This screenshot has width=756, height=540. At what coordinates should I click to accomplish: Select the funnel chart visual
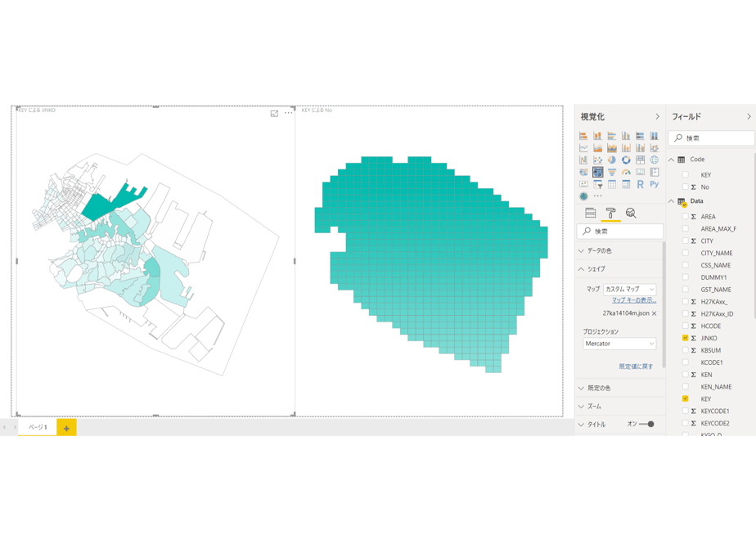[612, 172]
